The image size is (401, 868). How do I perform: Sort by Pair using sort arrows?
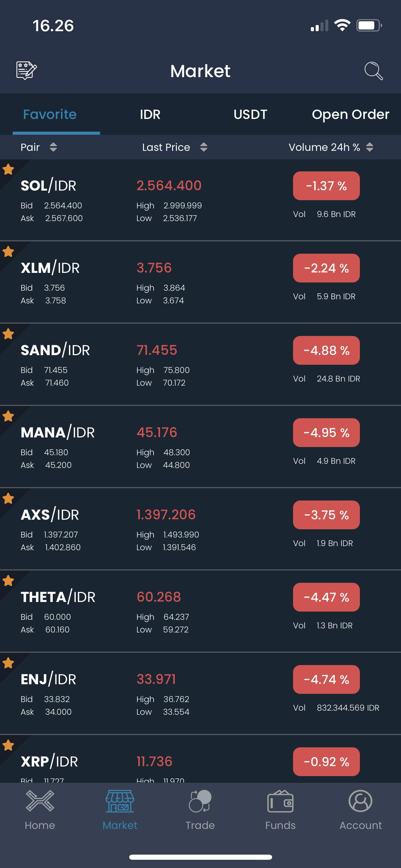coord(53,147)
